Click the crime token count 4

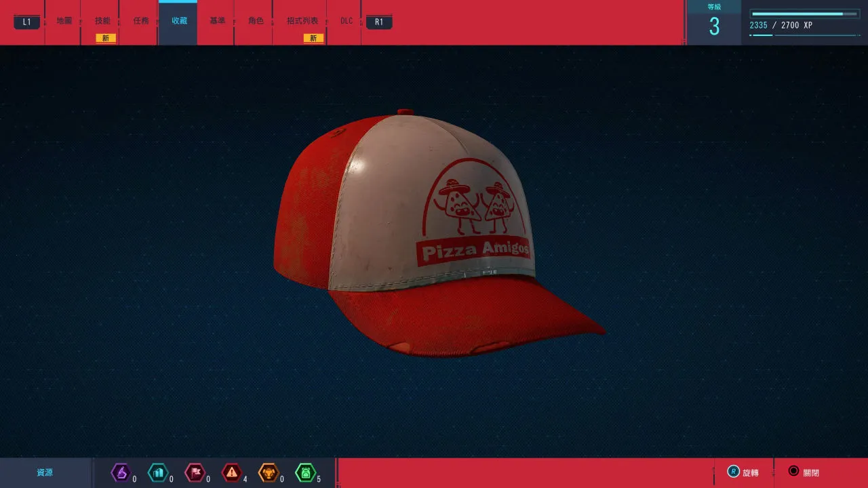pos(245,479)
